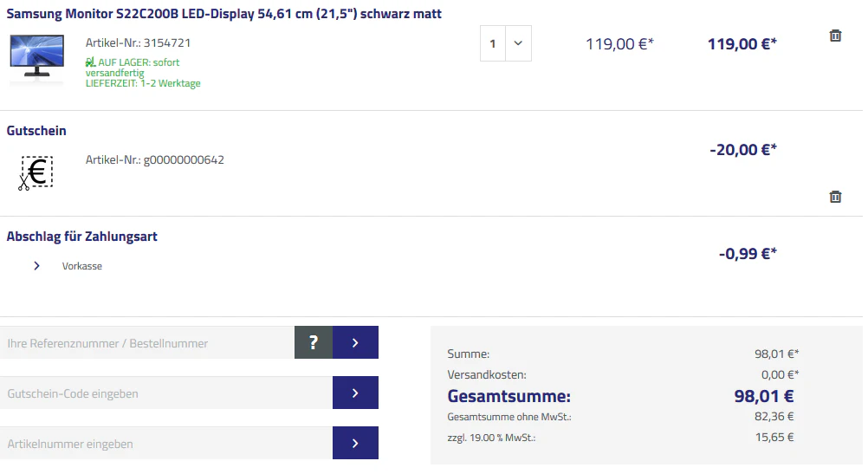Expand the Vorkasse payment chevron
The width and height of the screenshot is (868, 474).
pyautogui.click(x=36, y=266)
